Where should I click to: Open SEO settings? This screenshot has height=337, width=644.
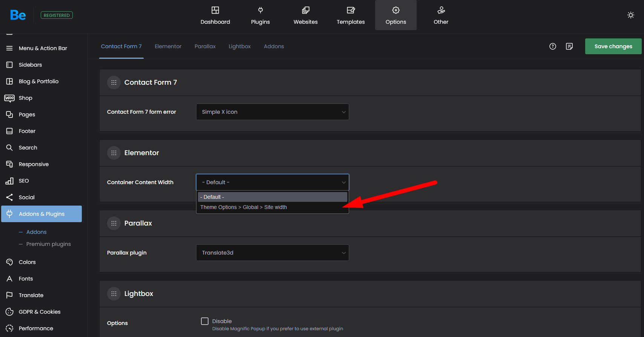(x=41, y=181)
